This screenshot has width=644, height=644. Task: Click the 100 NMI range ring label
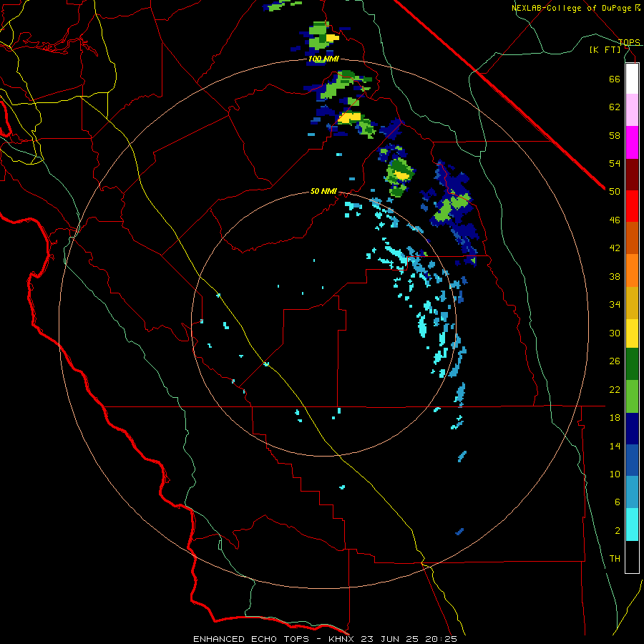tap(323, 59)
